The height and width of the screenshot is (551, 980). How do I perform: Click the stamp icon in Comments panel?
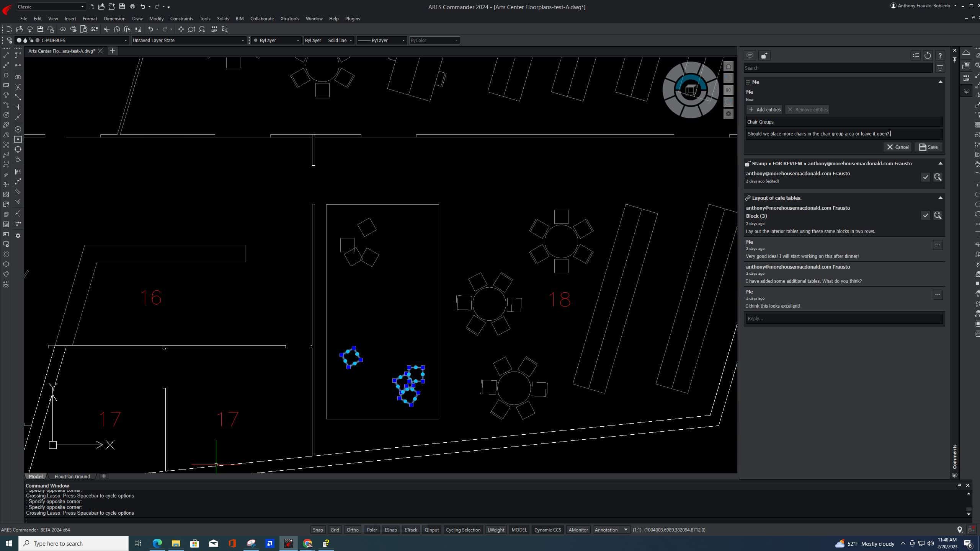tap(764, 56)
